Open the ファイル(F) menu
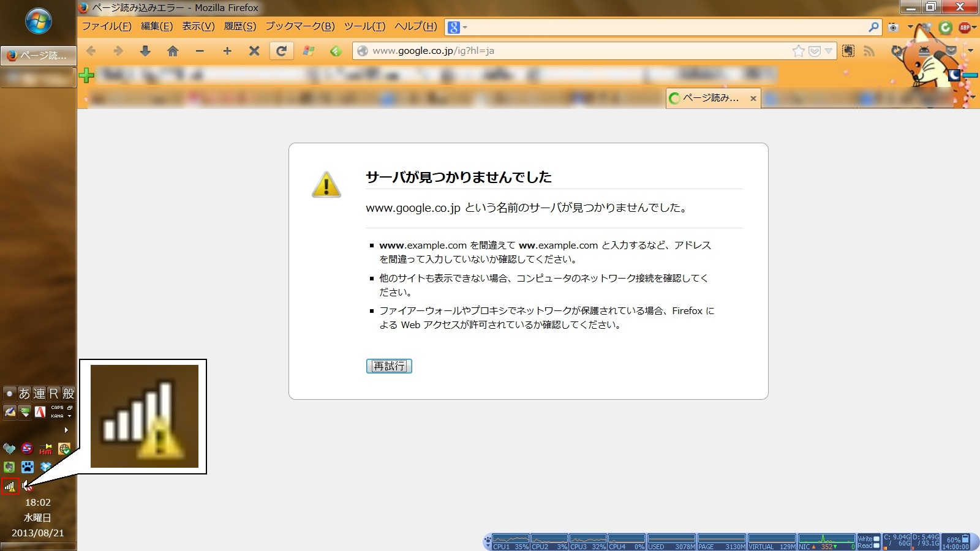Viewport: 980px width, 551px height. click(x=107, y=26)
